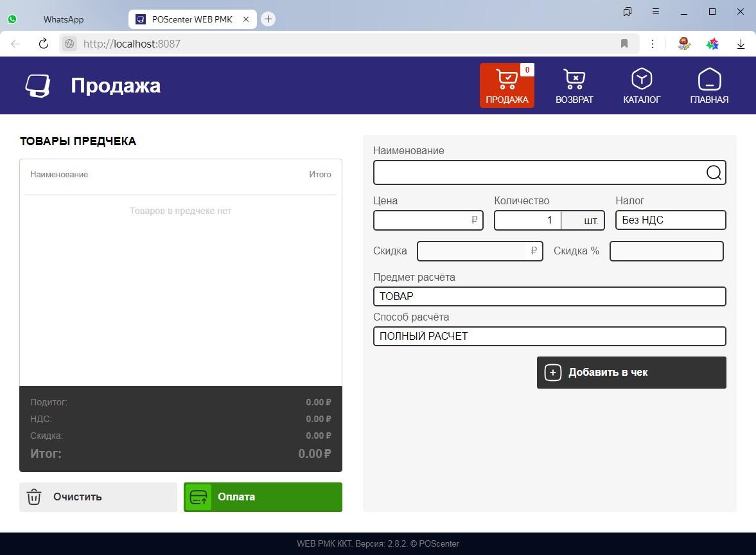The height and width of the screenshot is (555, 756).
Task: Click the POScenter logo icon in header
Action: (37, 85)
